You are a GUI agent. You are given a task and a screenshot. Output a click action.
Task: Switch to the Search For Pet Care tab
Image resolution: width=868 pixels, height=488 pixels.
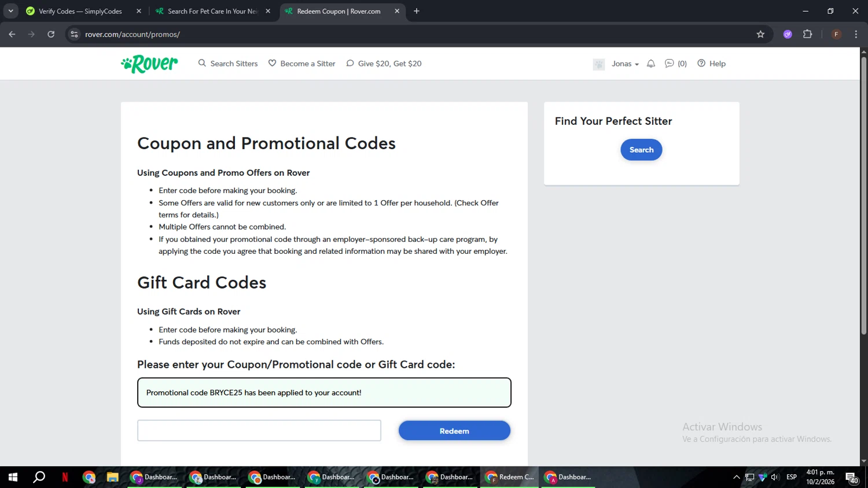point(212,11)
